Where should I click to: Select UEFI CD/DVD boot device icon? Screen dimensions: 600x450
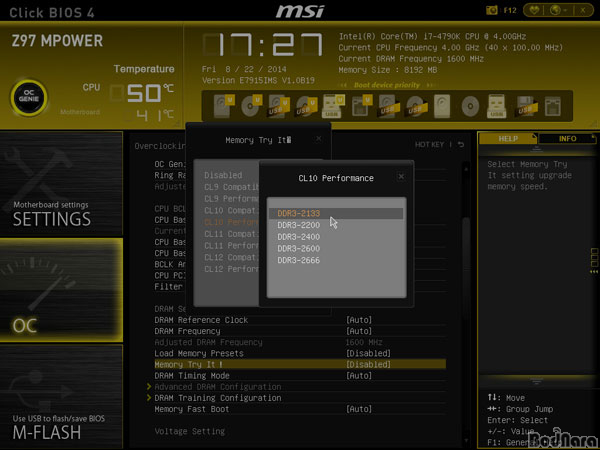(251, 106)
